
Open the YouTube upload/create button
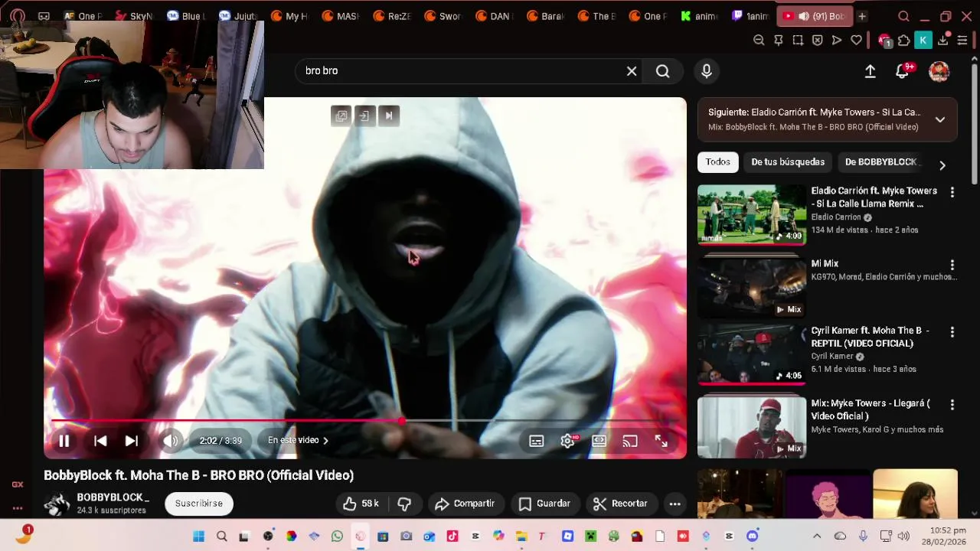tap(871, 71)
